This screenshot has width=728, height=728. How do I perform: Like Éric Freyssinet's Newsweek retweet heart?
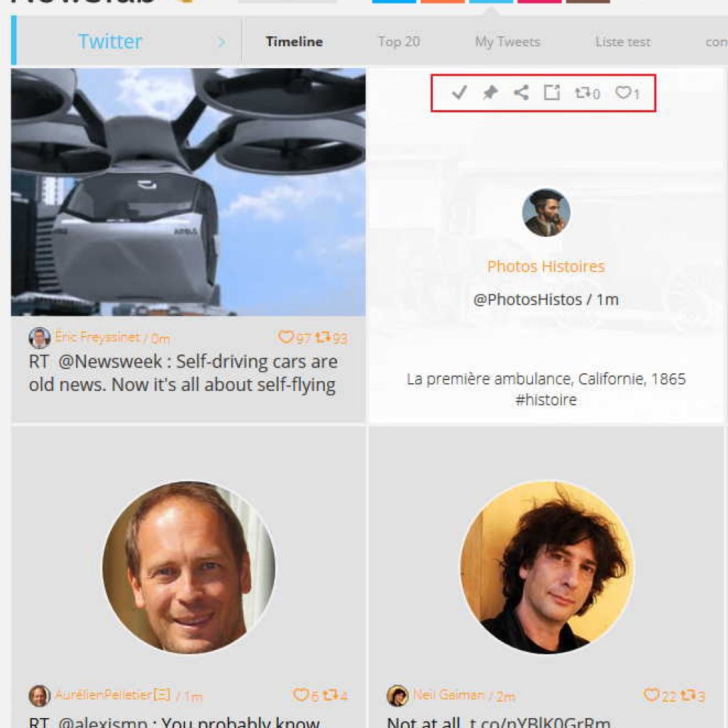coord(285,337)
